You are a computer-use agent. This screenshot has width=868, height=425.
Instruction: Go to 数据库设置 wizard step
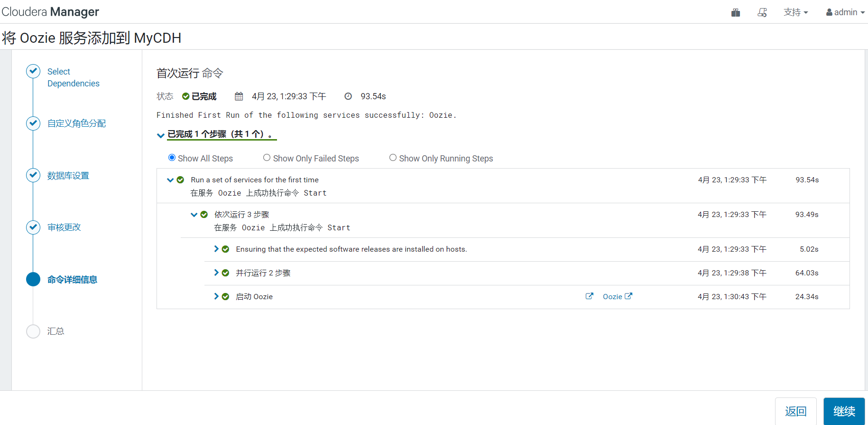(68, 176)
